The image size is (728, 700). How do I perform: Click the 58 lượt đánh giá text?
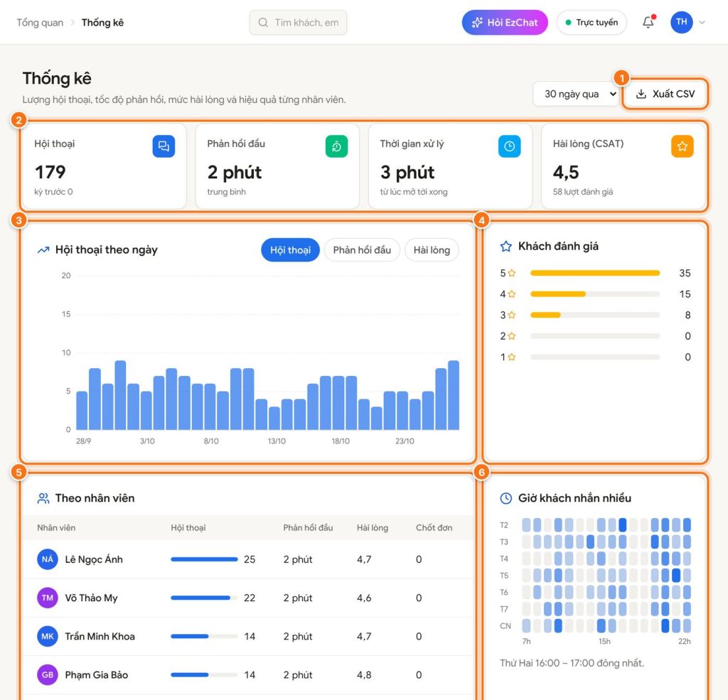583,192
